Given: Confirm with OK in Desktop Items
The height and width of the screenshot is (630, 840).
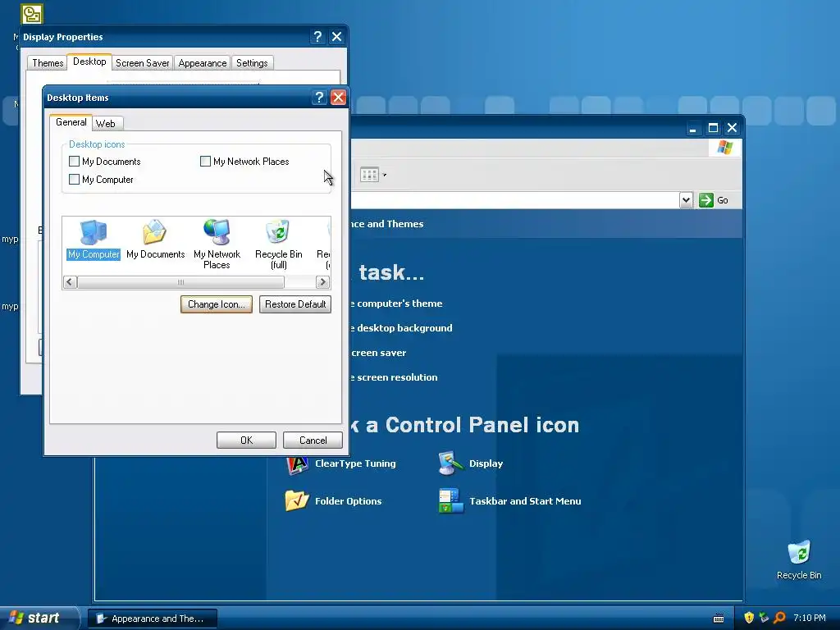Looking at the screenshot, I should coord(246,440).
